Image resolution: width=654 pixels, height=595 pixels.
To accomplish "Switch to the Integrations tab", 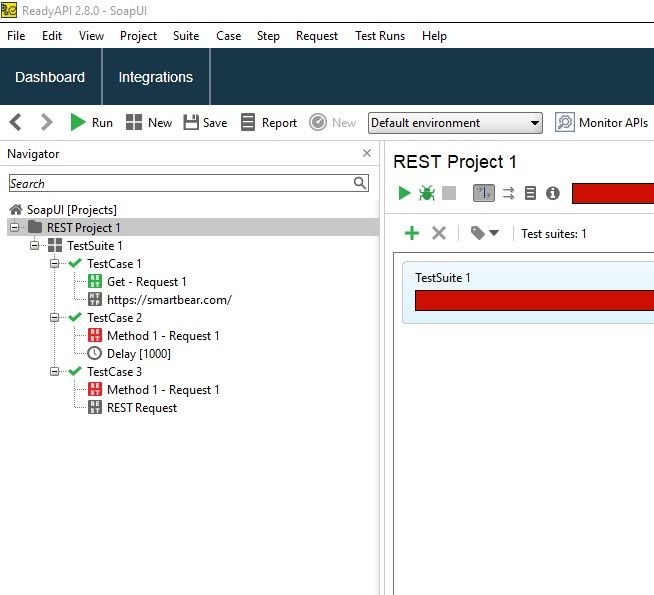I will [155, 77].
